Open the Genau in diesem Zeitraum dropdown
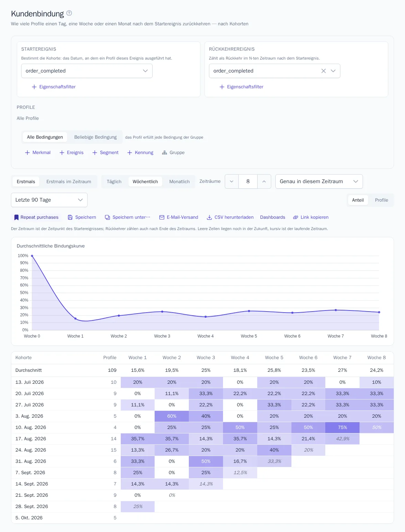405x532 pixels. point(319,181)
